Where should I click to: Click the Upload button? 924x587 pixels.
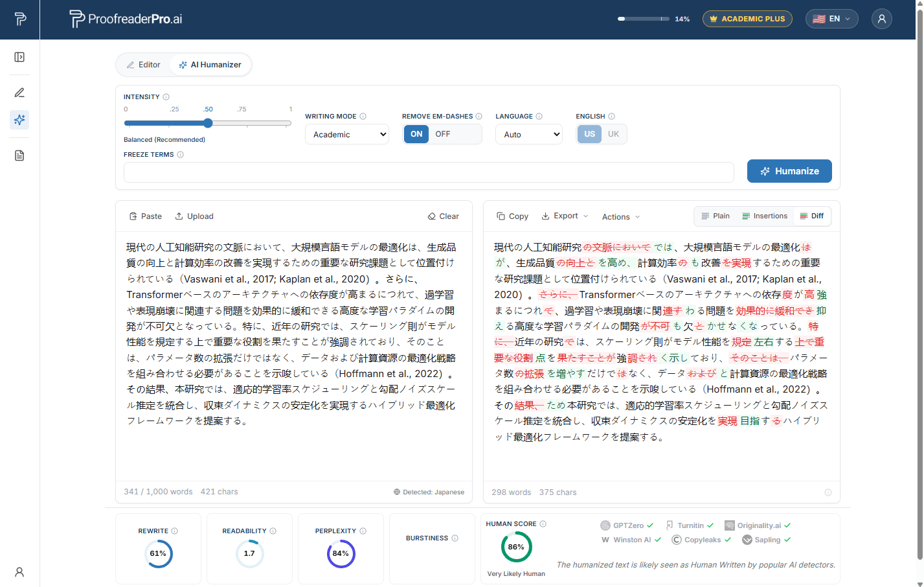click(194, 216)
